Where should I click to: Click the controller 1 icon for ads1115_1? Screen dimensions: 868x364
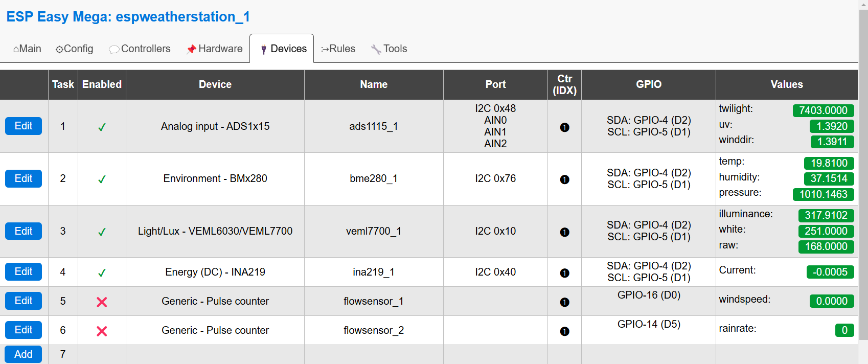click(564, 127)
